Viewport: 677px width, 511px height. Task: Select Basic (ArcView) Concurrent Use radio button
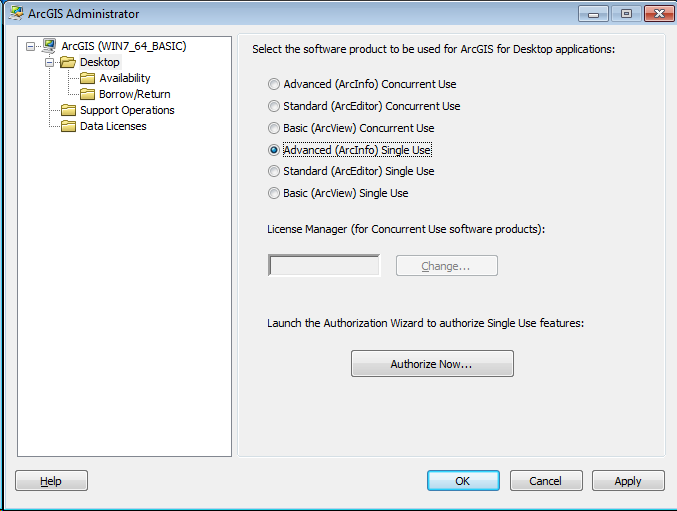coord(274,128)
